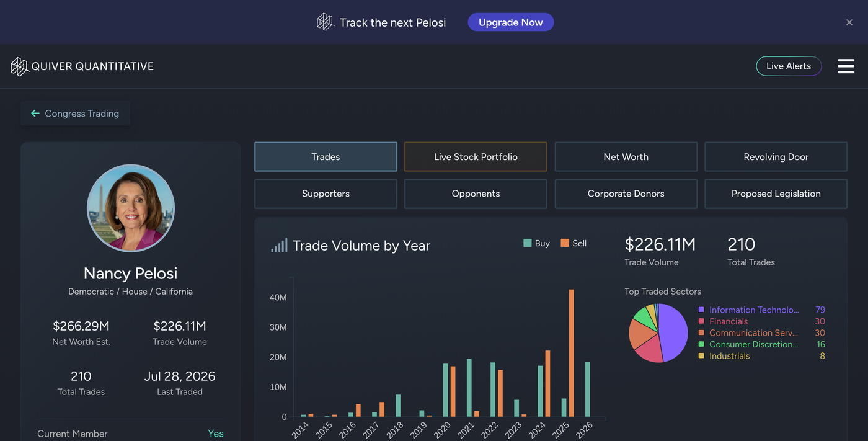Click the Upgrade Now button
Viewport: 868px width, 441px height.
click(x=510, y=22)
